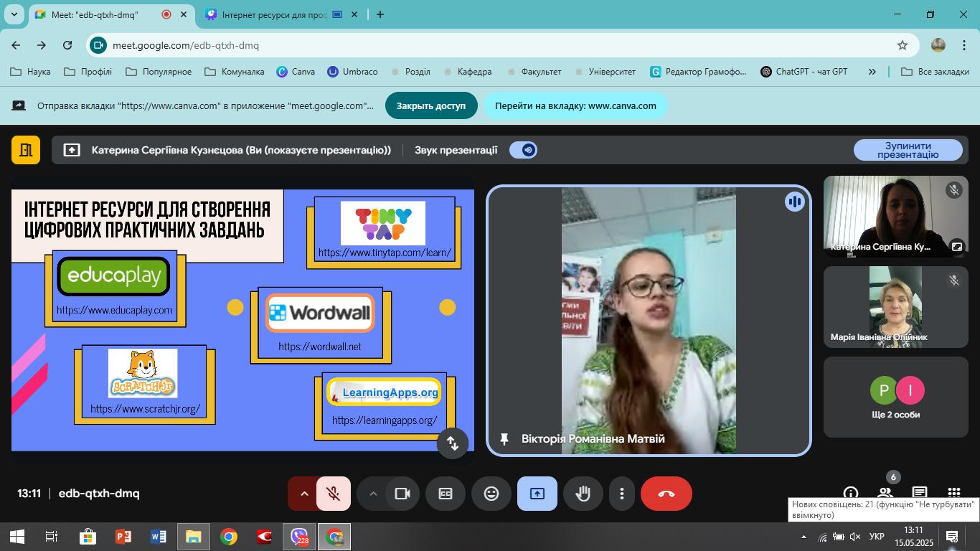Show the participants list
This screenshot has width=980, height=551.
coord(885,494)
